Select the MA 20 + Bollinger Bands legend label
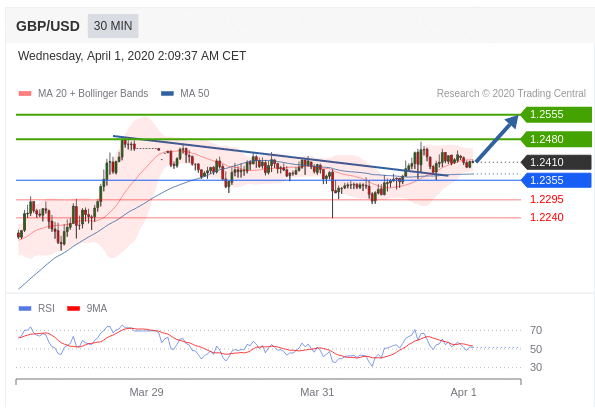This screenshot has height=411, width=595. pos(93,93)
